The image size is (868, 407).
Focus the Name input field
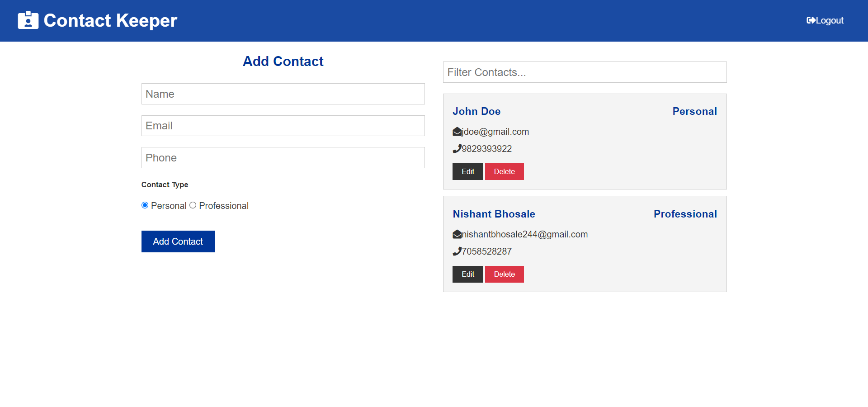pos(283,94)
